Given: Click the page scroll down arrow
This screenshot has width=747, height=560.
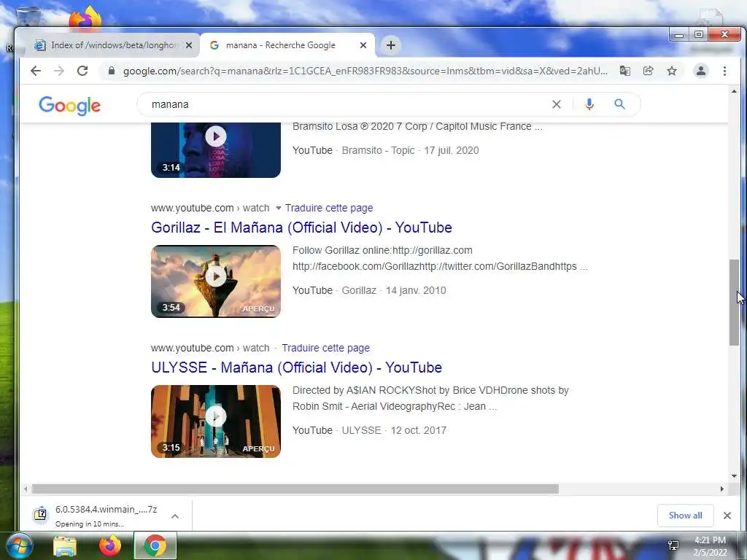Looking at the screenshot, I should (734, 475).
